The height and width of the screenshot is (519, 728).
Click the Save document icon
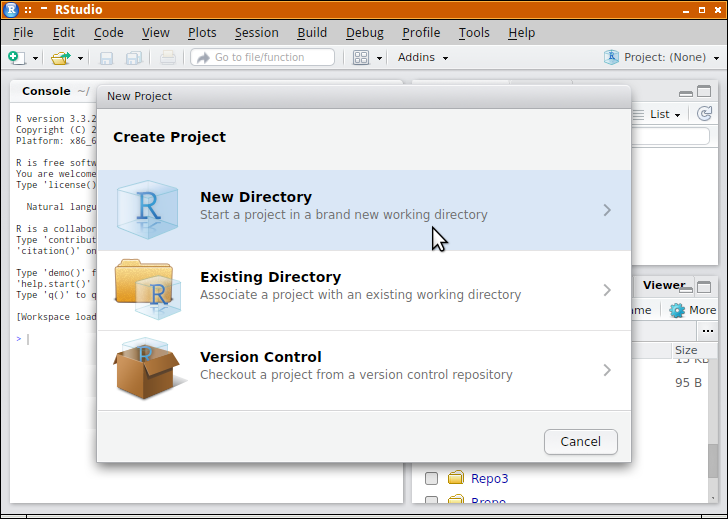[x=106, y=58]
